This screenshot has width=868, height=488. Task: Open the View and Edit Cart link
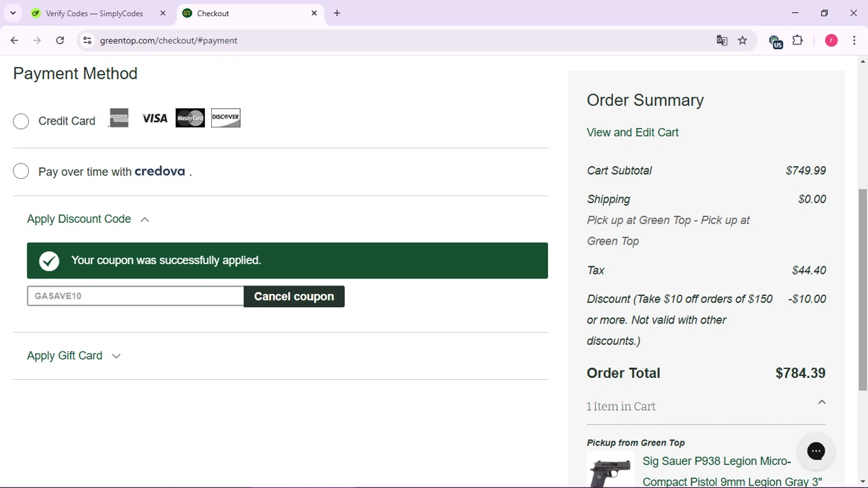[x=632, y=133]
